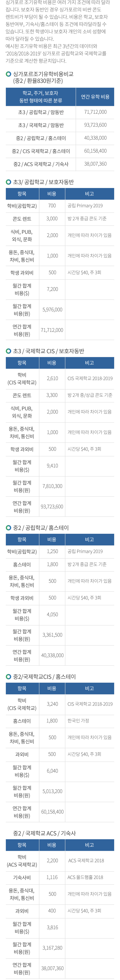Click the CIS 국제학교 2018-2019 note cell
120x980 pixels.
[x=90, y=379]
